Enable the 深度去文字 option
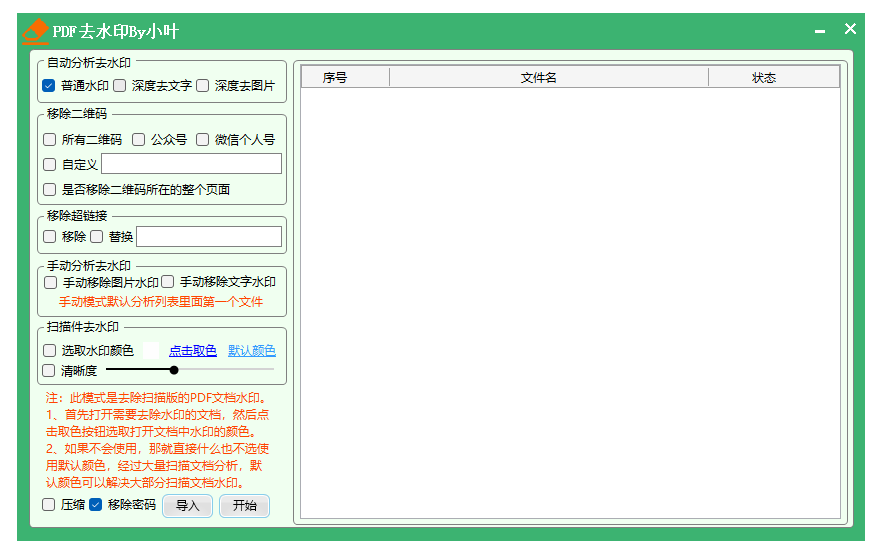 click(120, 86)
